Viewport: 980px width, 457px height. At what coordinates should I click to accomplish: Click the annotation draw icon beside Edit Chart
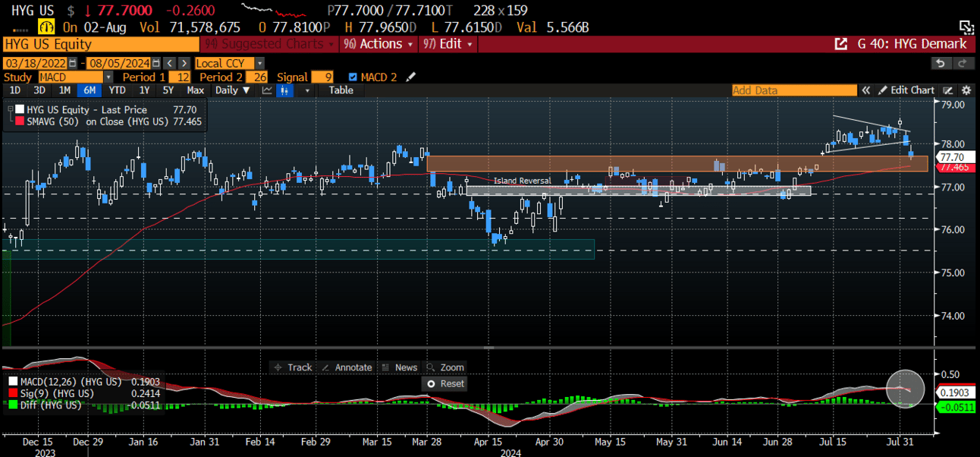click(x=948, y=90)
